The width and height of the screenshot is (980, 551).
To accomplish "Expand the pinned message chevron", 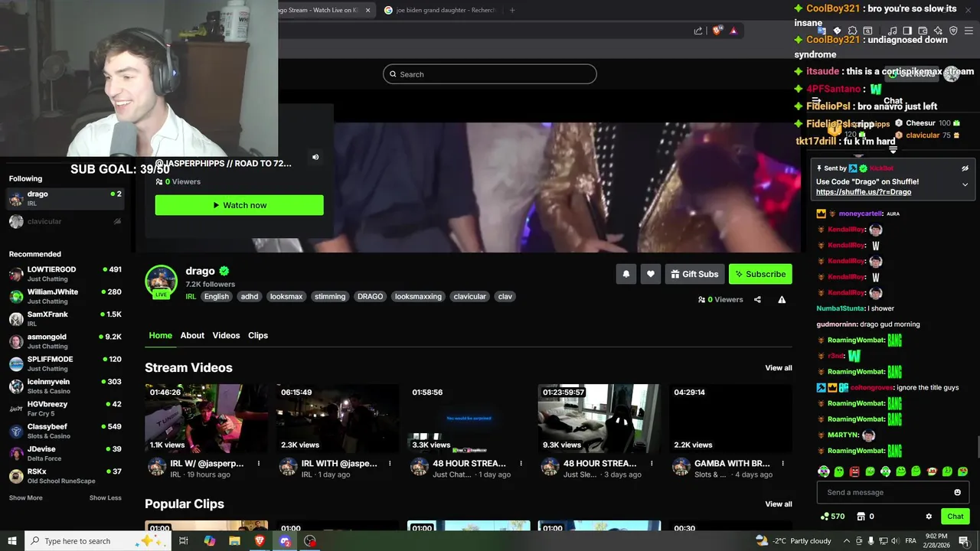I will (x=965, y=184).
